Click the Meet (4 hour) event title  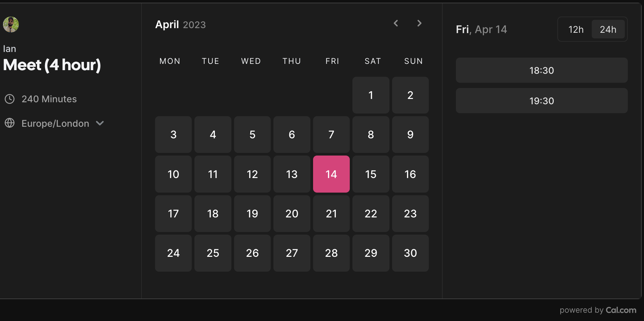(x=52, y=65)
